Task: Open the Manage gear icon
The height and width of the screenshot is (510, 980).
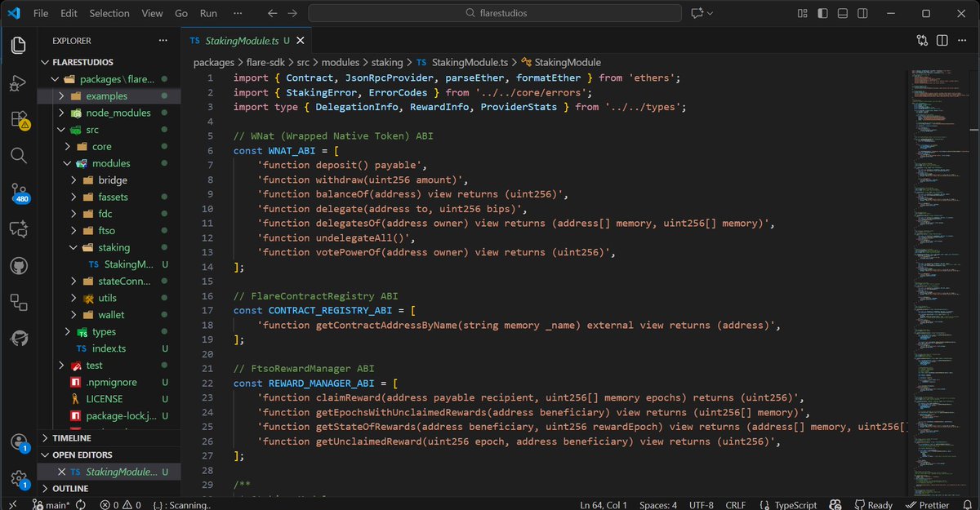Action: (x=18, y=479)
